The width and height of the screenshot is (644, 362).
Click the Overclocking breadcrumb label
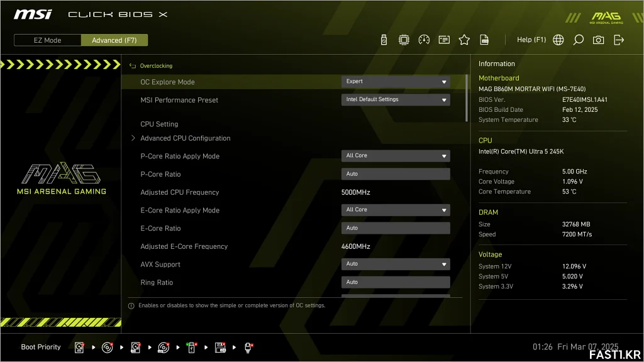(x=156, y=65)
